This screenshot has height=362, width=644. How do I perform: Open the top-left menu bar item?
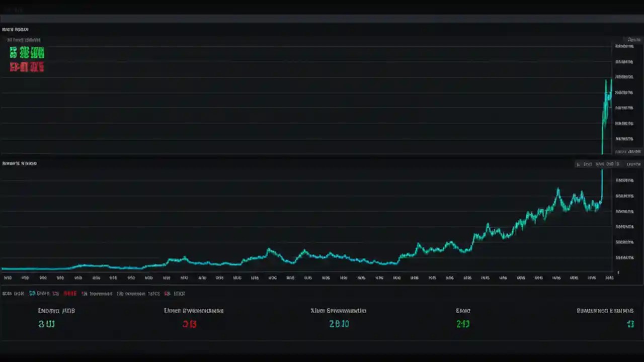(x=13, y=10)
